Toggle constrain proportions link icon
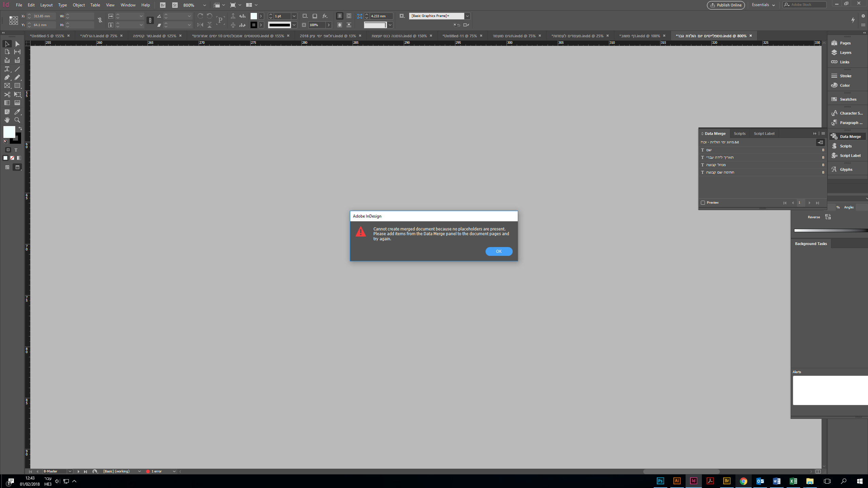The image size is (868, 488). 100,20
